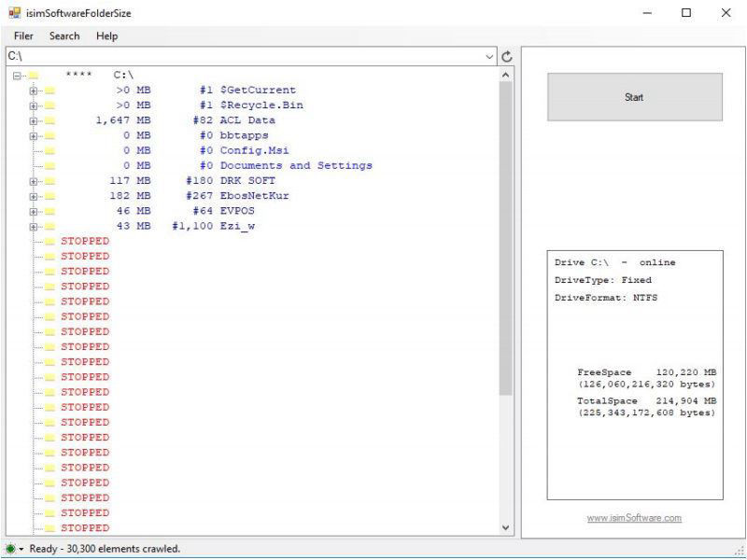Expand the Ezi_w folder node

pos(34,227)
